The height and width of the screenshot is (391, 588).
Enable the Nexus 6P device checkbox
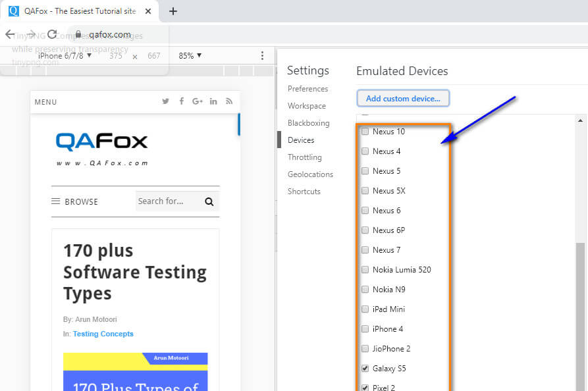365,230
